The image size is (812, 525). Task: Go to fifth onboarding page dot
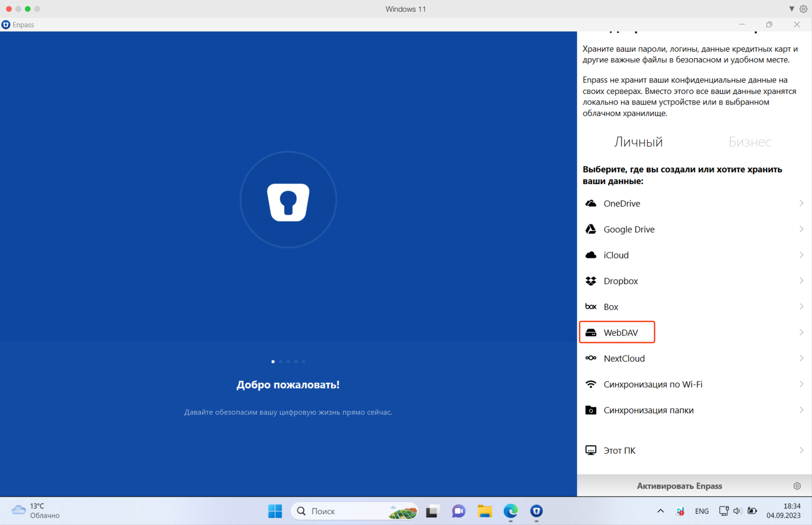pos(304,361)
